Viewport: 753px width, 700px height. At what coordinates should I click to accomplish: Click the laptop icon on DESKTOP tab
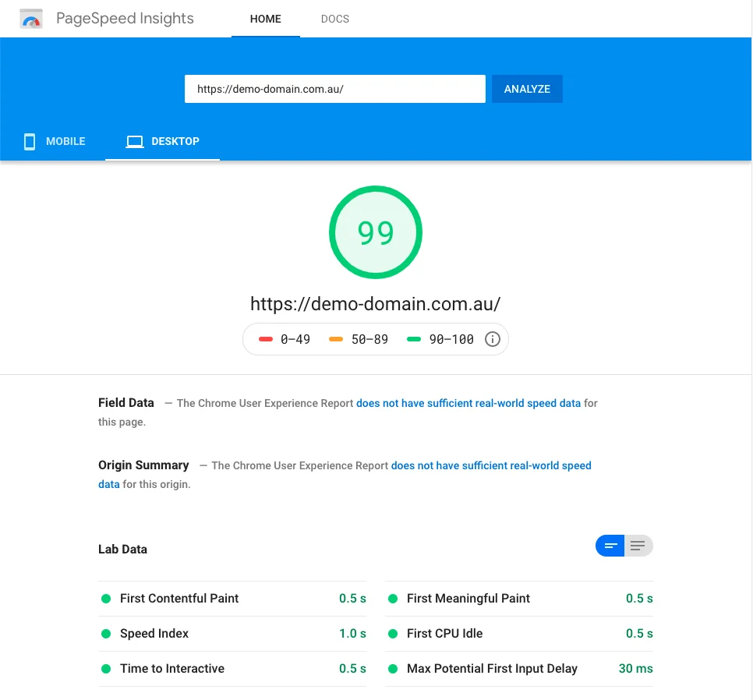135,142
